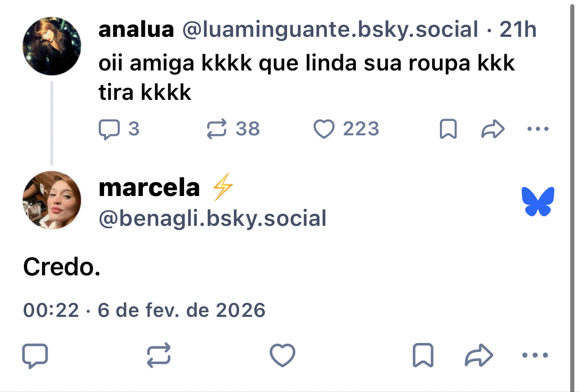580x392 pixels.
Task: Click the marcela display name
Action: click(x=149, y=188)
